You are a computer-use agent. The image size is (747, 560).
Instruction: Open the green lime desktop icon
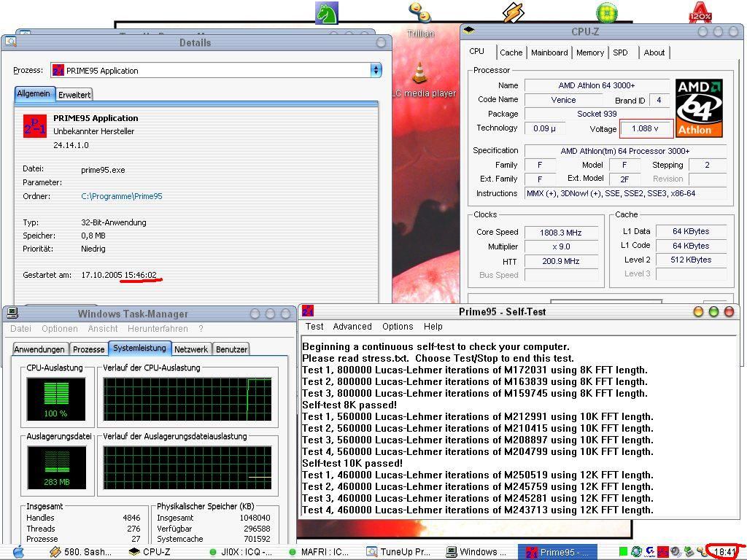pyautogui.click(x=607, y=12)
